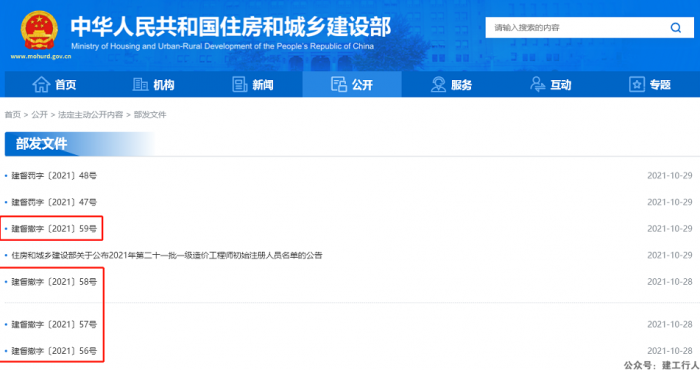The image size is (700, 370).
Task: Click the person icon beside 服务
Action: [438, 84]
